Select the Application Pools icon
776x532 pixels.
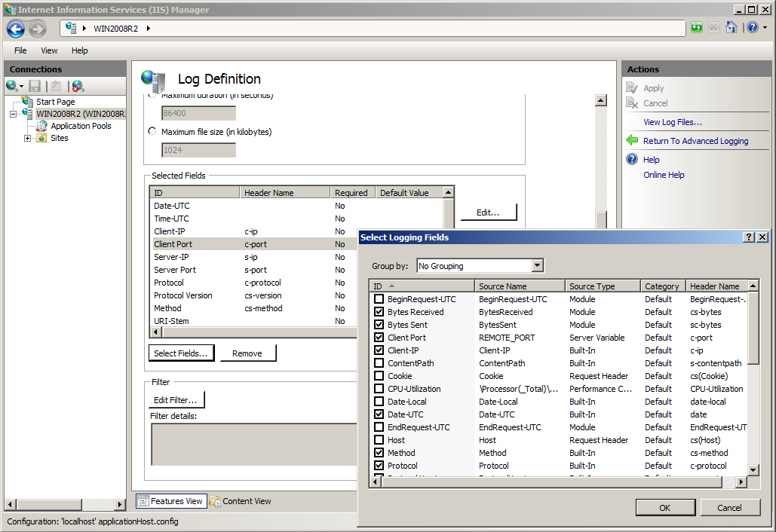pyautogui.click(x=42, y=126)
